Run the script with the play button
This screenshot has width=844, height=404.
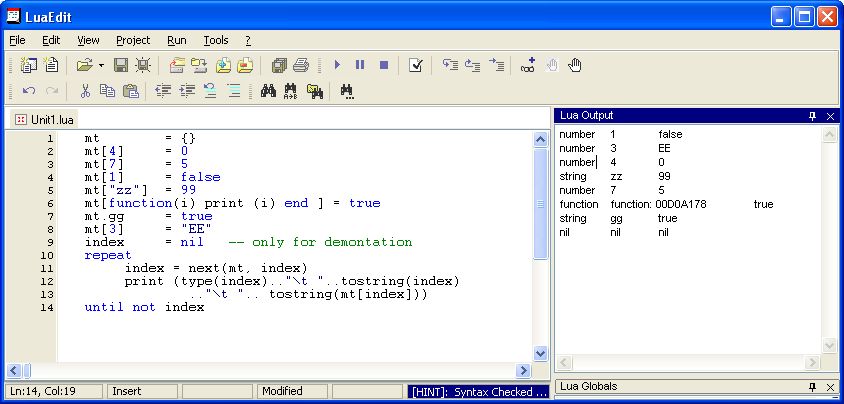click(x=337, y=65)
